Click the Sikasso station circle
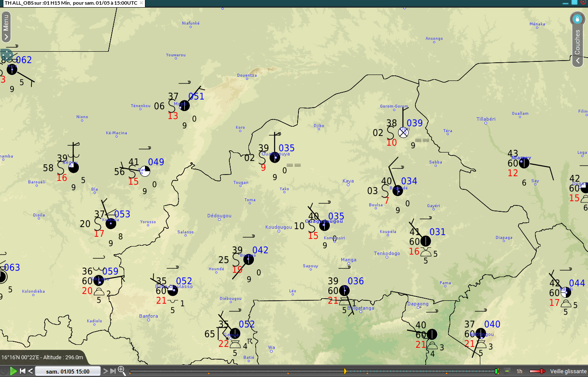588x377 pixels. (99, 280)
